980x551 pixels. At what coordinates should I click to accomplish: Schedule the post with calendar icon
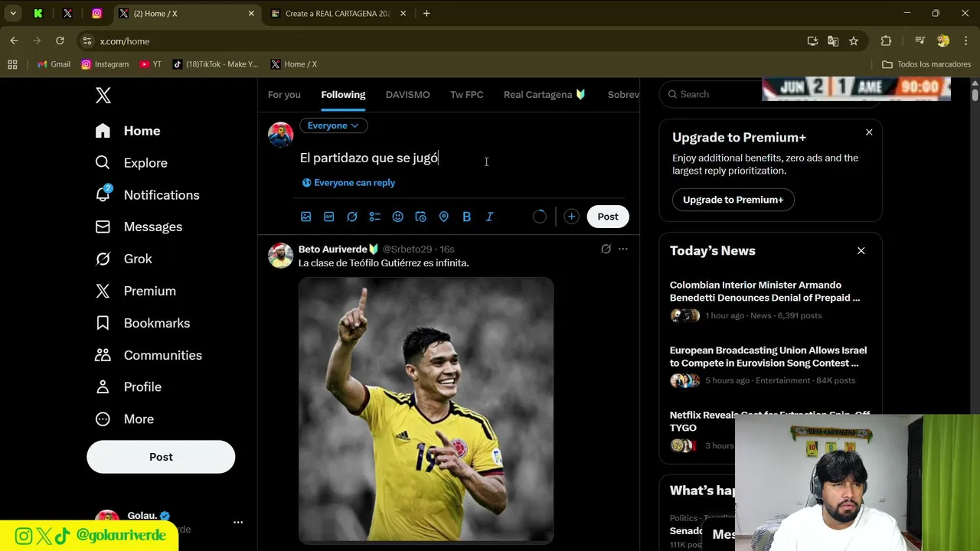(x=421, y=217)
